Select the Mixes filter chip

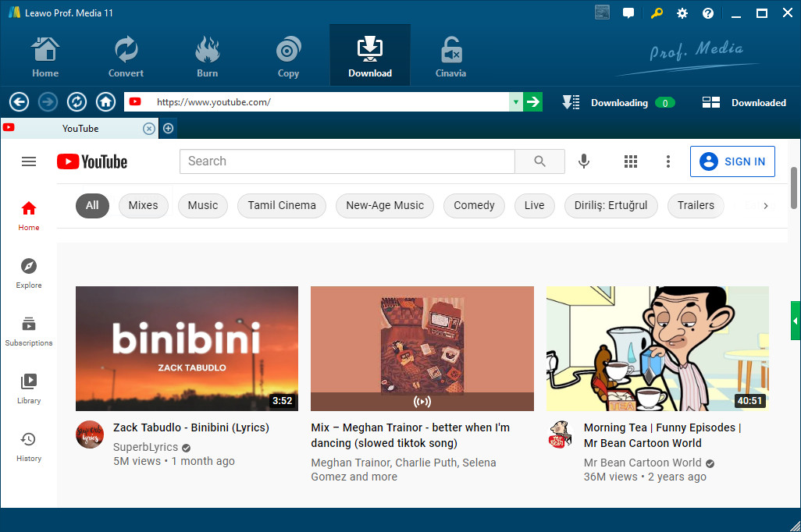(143, 205)
